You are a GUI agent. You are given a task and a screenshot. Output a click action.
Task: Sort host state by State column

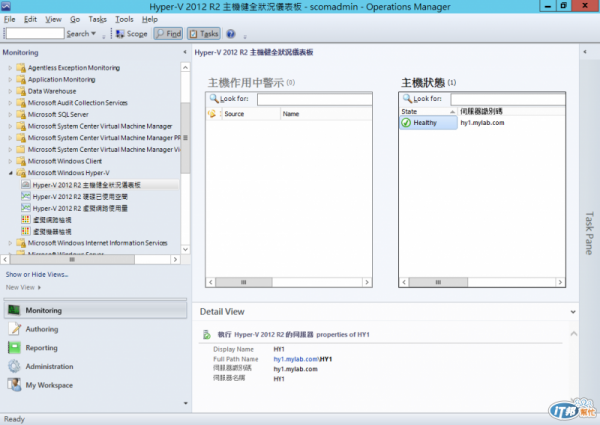pyautogui.click(x=428, y=111)
